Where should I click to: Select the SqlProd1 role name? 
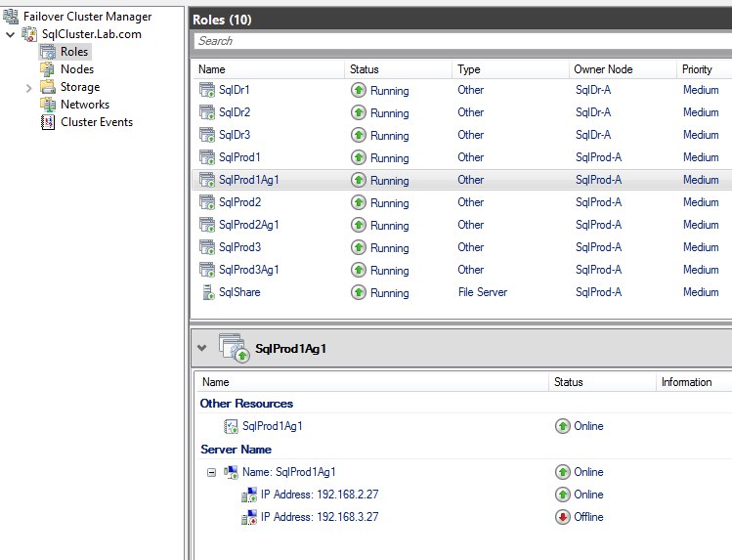coord(239,157)
